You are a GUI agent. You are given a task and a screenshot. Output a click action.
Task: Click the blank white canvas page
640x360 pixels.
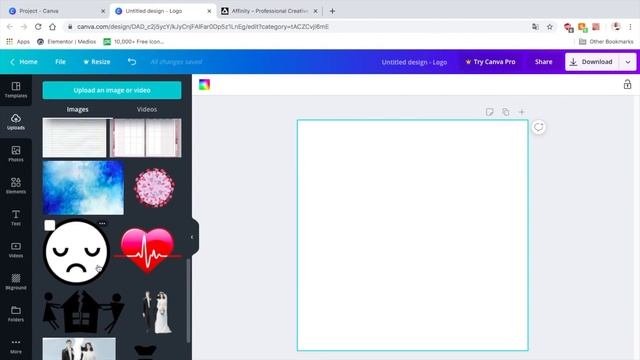[413, 235]
